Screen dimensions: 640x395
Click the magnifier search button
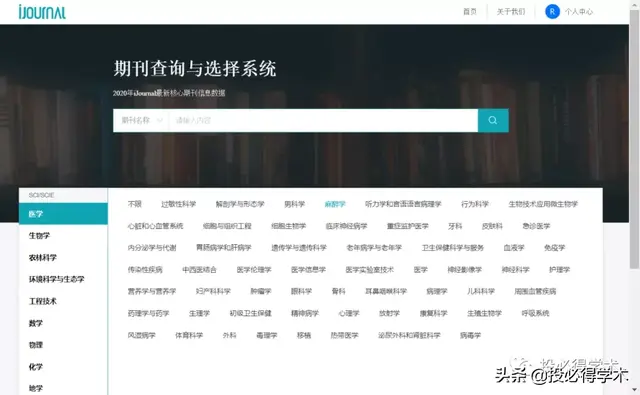point(493,120)
